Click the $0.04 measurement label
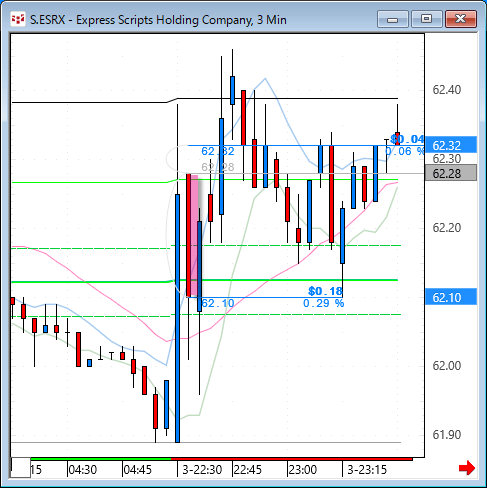The image size is (487, 488). click(x=407, y=139)
